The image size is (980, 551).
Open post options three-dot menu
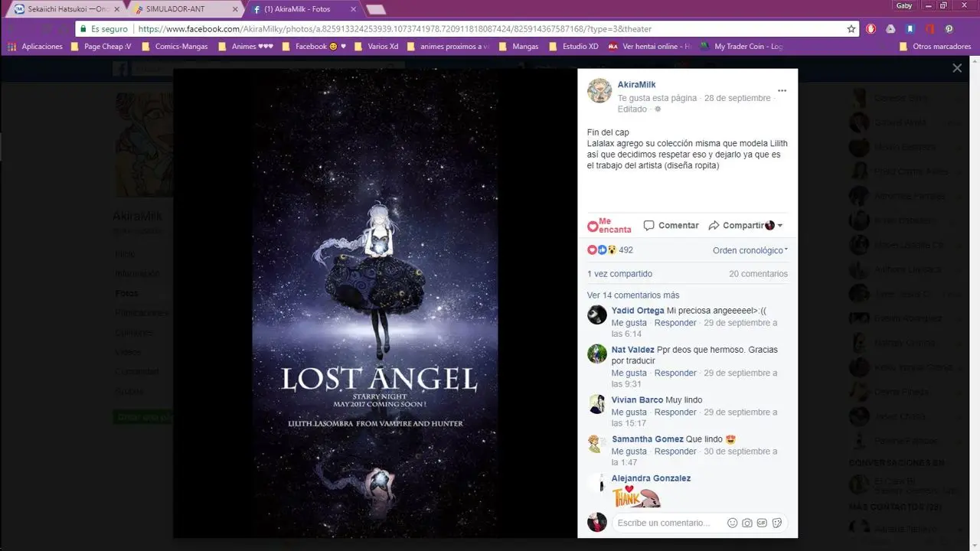[x=782, y=90]
